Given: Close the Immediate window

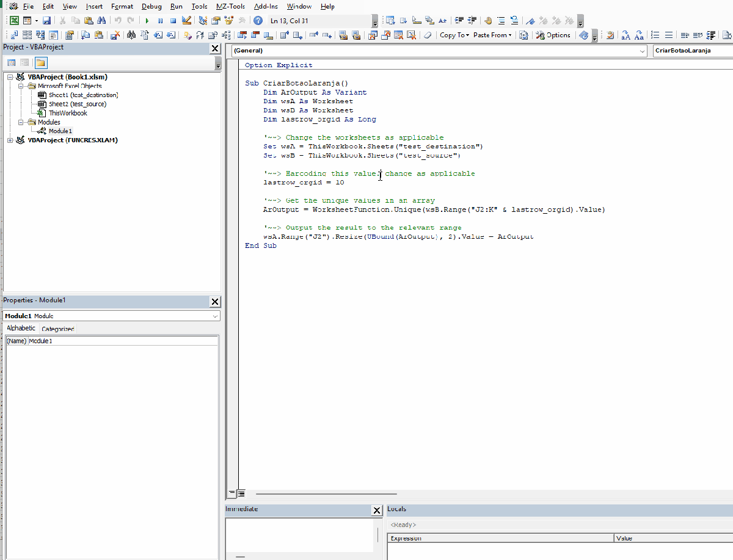Looking at the screenshot, I should coord(377,511).
